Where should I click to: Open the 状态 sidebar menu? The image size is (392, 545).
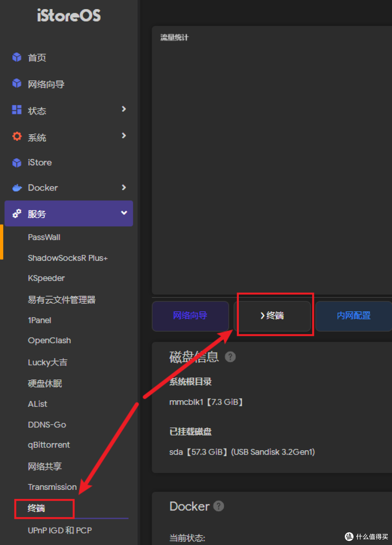37,111
